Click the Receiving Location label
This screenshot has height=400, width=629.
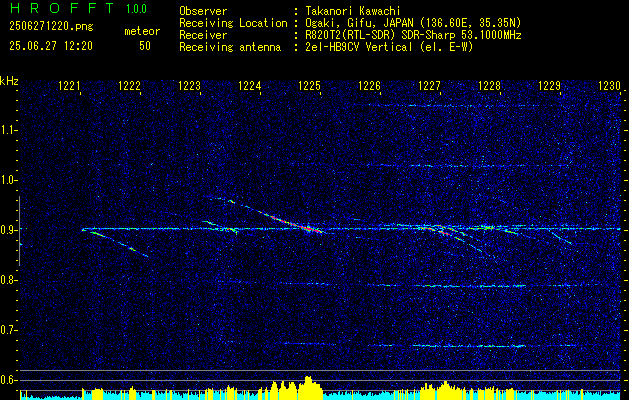[233, 23]
